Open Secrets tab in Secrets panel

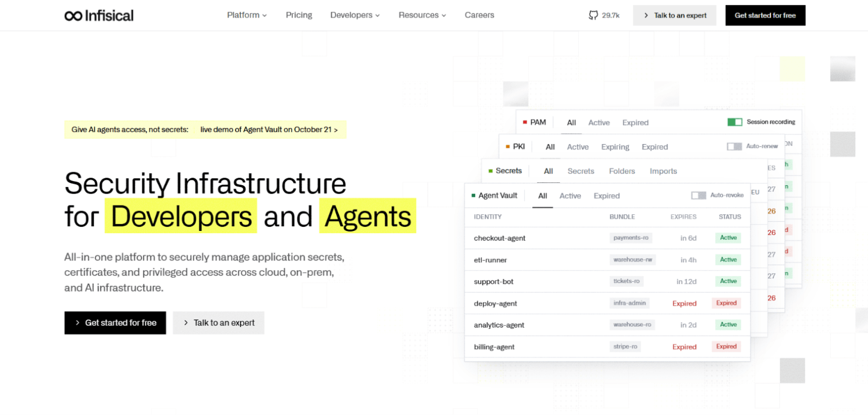pyautogui.click(x=581, y=171)
